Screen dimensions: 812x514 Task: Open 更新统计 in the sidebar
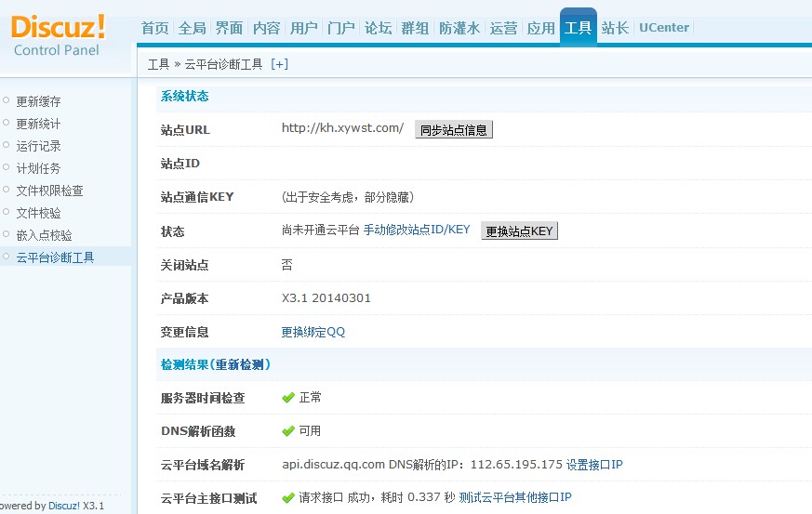click(x=38, y=124)
